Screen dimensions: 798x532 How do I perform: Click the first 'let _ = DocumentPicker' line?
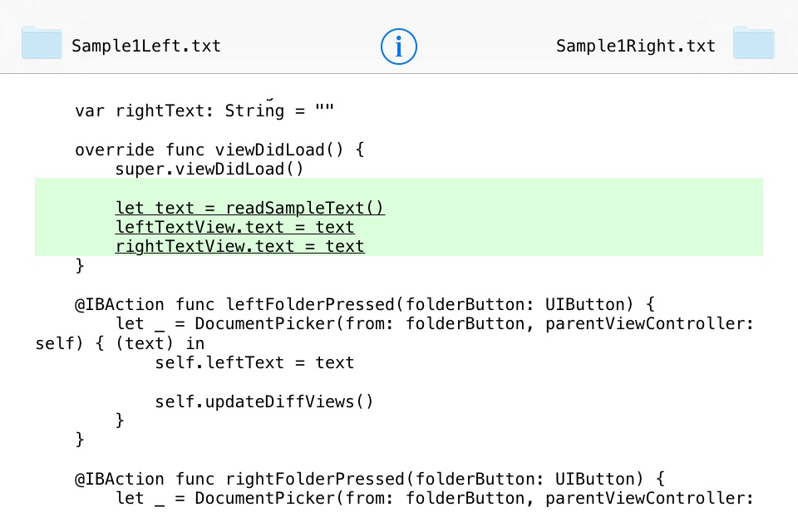pyautogui.click(x=434, y=324)
